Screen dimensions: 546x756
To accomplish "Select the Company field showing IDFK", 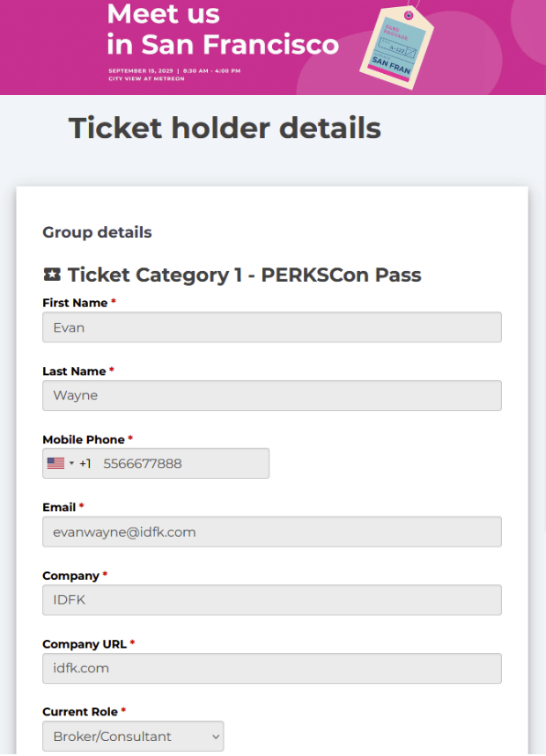I will (272, 600).
